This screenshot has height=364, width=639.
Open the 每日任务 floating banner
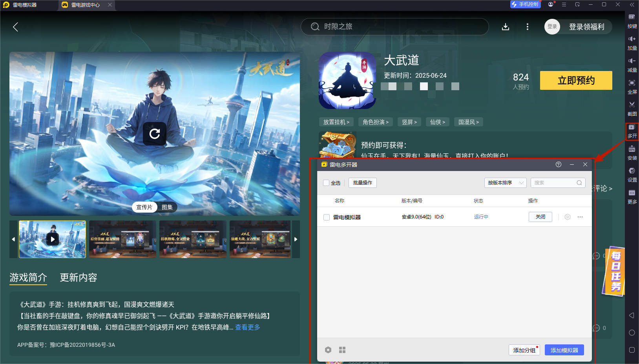coord(613,271)
